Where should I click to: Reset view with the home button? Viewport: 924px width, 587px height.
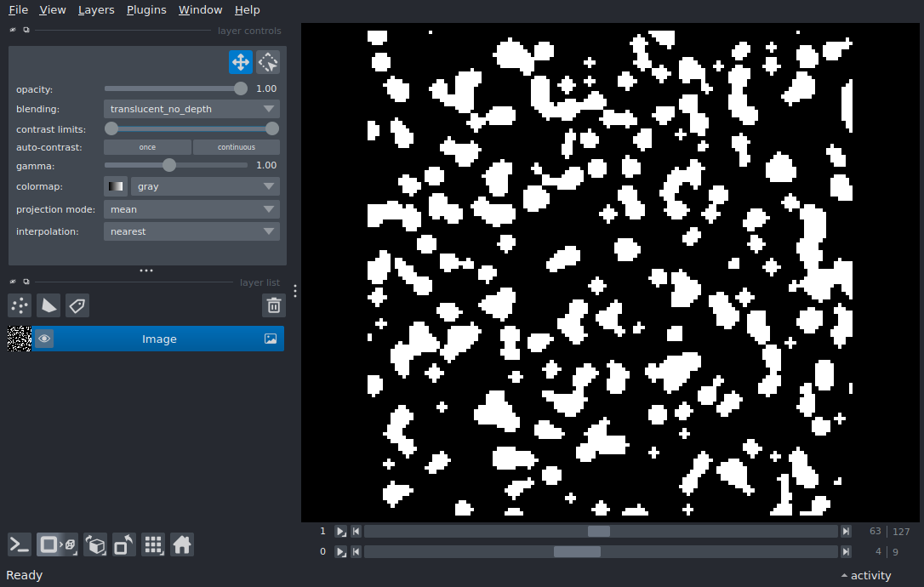(182, 544)
